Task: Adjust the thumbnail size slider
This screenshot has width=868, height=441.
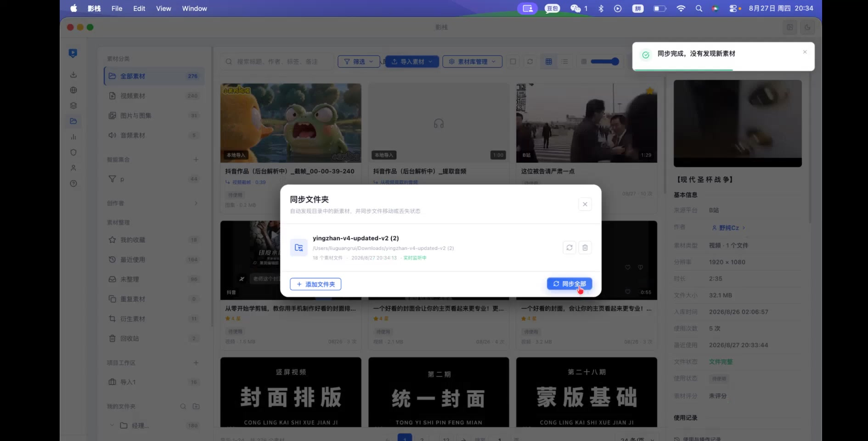Action: pos(605,62)
